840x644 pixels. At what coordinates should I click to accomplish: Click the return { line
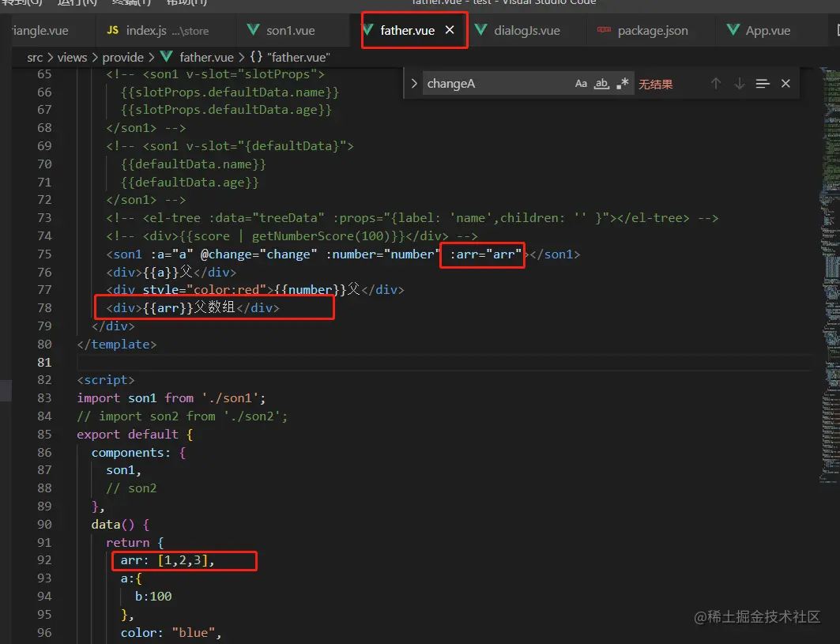pyautogui.click(x=134, y=542)
